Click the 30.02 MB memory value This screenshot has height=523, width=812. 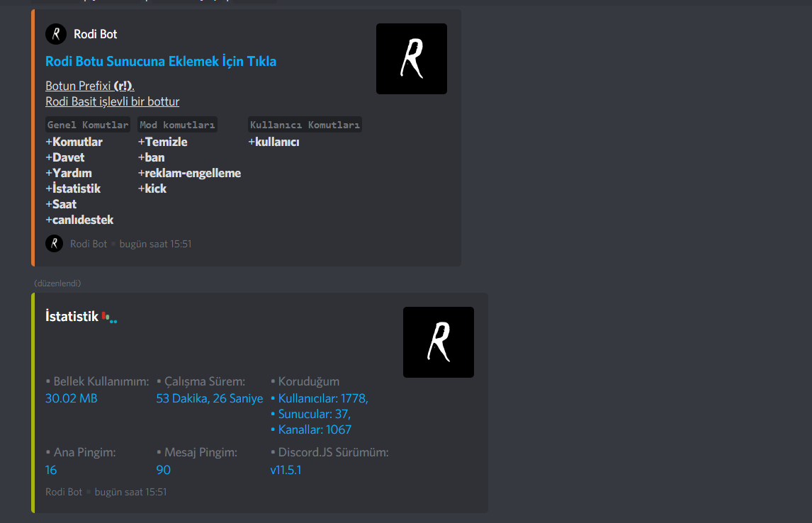pyautogui.click(x=71, y=399)
